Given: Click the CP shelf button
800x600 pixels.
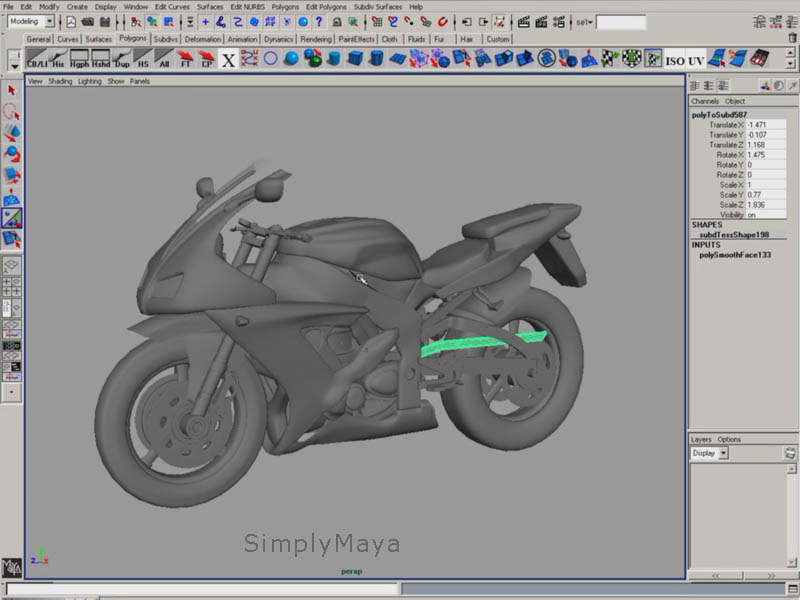Looking at the screenshot, I should click(207, 59).
